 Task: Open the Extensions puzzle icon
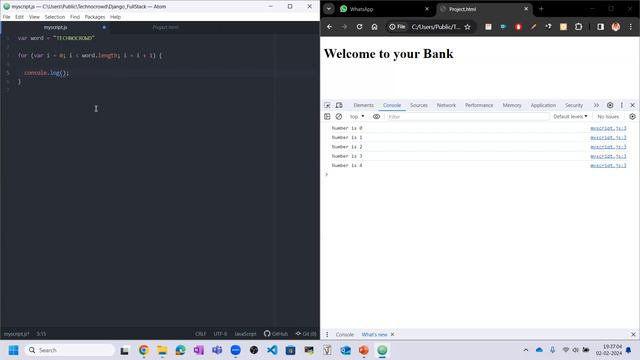click(x=578, y=27)
